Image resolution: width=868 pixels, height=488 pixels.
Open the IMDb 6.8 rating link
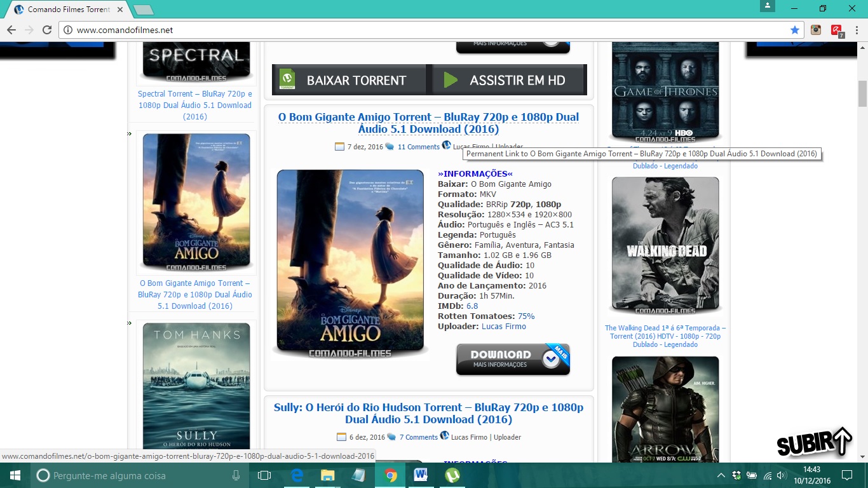point(471,306)
